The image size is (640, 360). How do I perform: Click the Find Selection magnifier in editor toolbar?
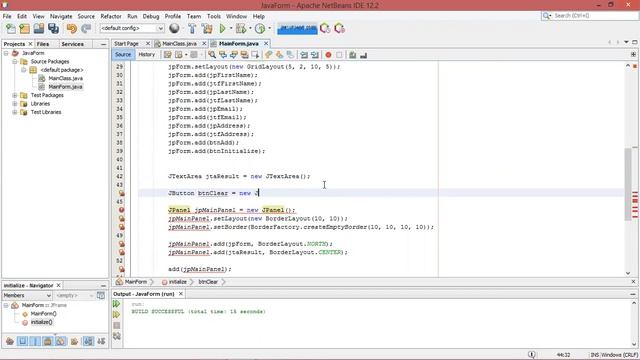(x=212, y=55)
